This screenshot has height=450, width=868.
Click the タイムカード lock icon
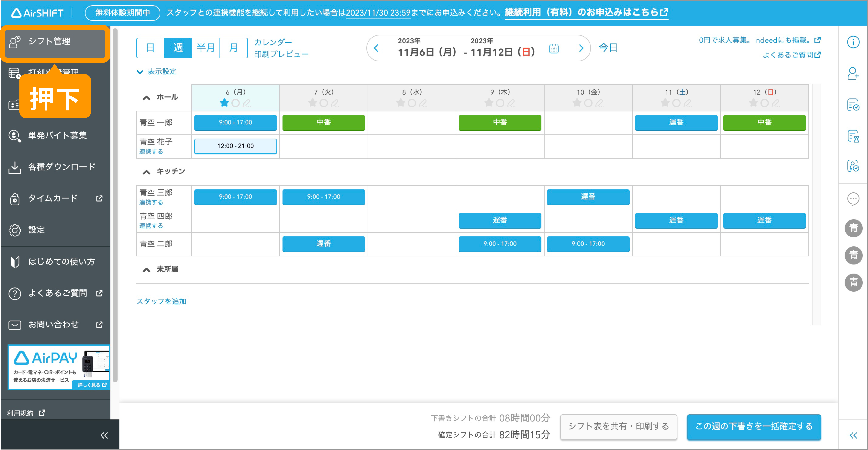tap(15, 199)
